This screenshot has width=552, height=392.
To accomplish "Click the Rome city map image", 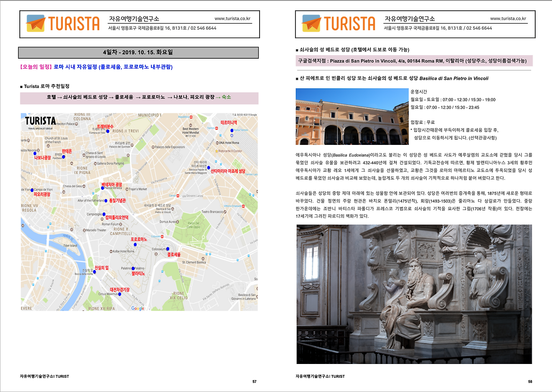I will click(139, 212).
